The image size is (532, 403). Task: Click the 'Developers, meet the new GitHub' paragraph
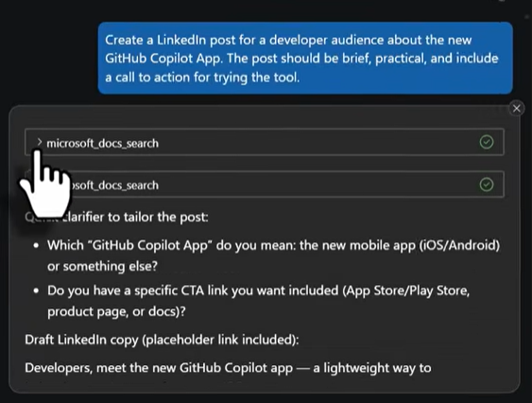point(228,368)
